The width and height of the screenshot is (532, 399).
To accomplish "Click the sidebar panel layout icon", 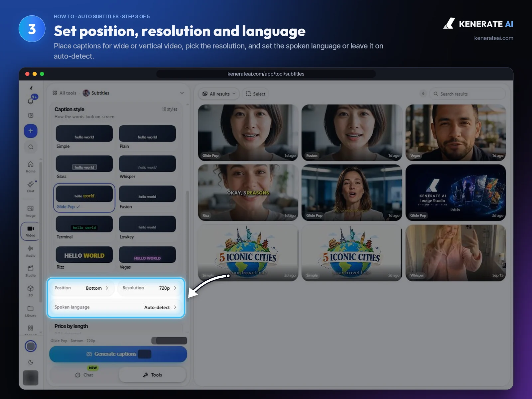I will pyautogui.click(x=31, y=115).
